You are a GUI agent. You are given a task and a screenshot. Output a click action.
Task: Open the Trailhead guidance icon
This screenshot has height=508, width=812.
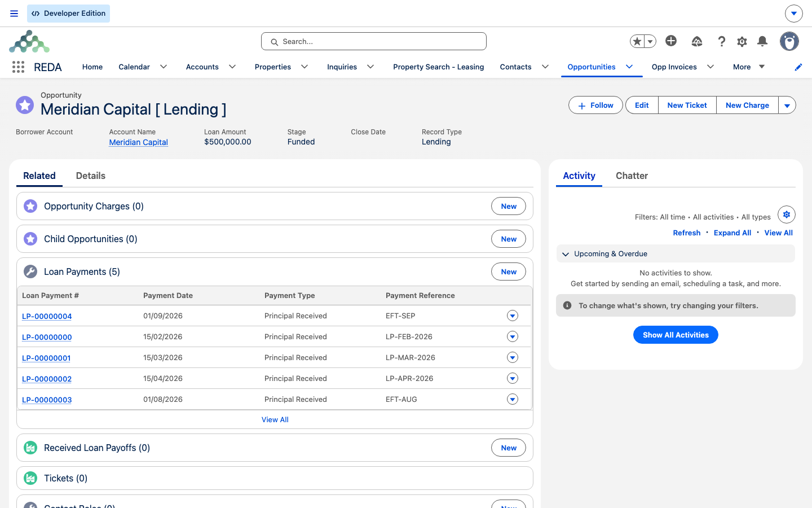(697, 41)
